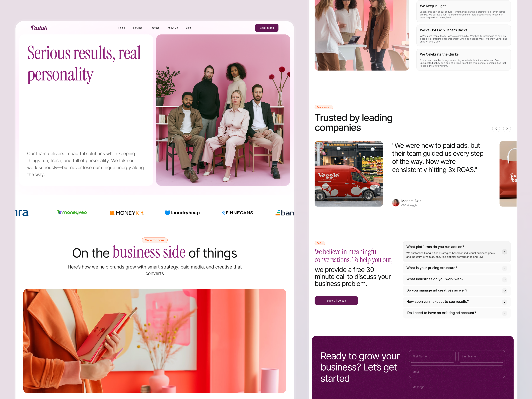
Task: Click Mariam Aziz's avatar photo
Action: click(396, 202)
